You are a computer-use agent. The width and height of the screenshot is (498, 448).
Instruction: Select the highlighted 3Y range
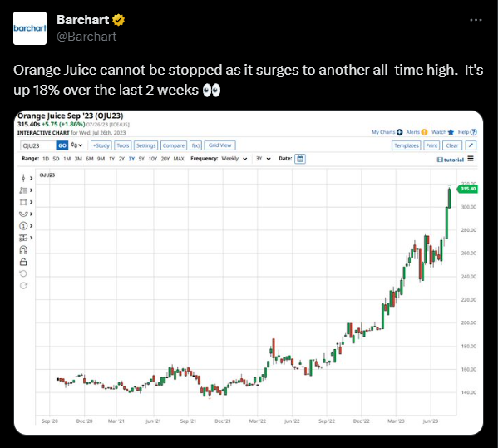pyautogui.click(x=131, y=159)
